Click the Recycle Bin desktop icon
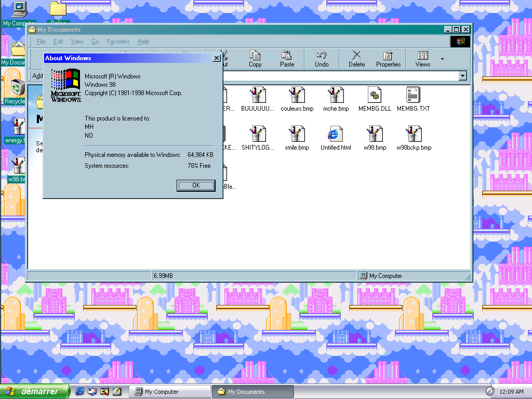Image resolution: width=532 pixels, height=399 pixels. click(17, 88)
